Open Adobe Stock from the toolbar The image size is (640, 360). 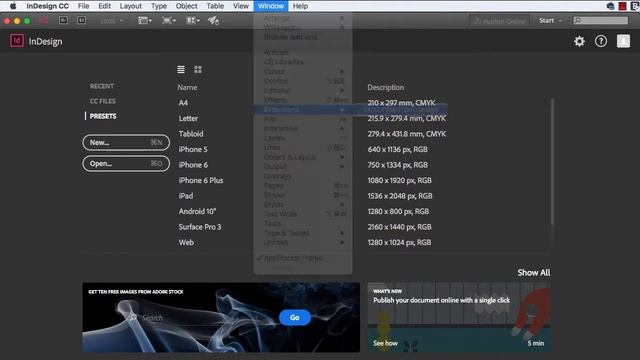[x=81, y=20]
